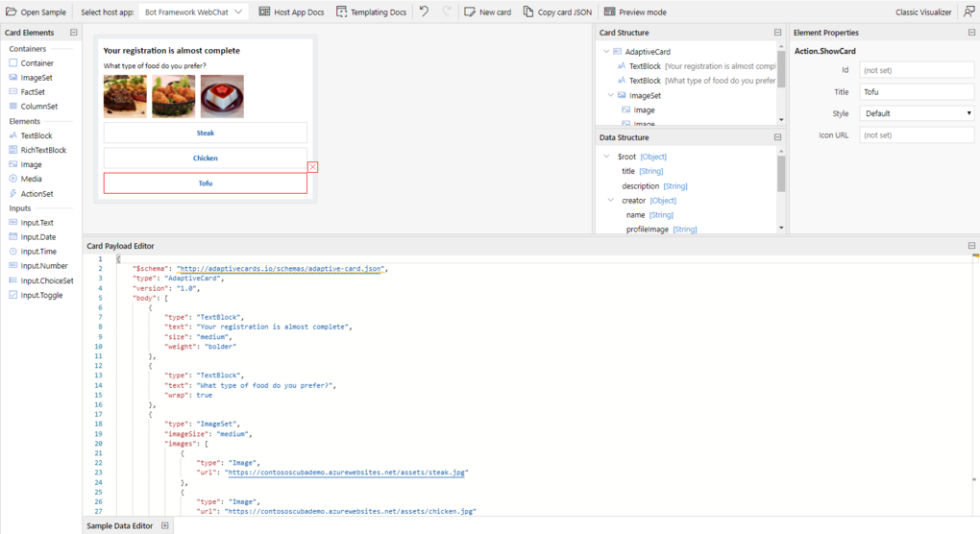Image resolution: width=980 pixels, height=534 pixels.
Task: Copy card JSON to clipboard
Action: (557, 12)
